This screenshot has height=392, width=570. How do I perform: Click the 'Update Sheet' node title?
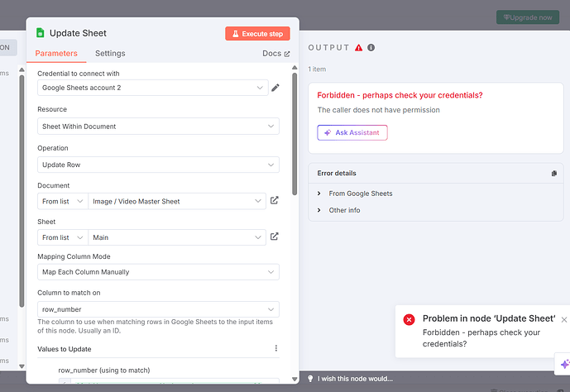(x=78, y=33)
